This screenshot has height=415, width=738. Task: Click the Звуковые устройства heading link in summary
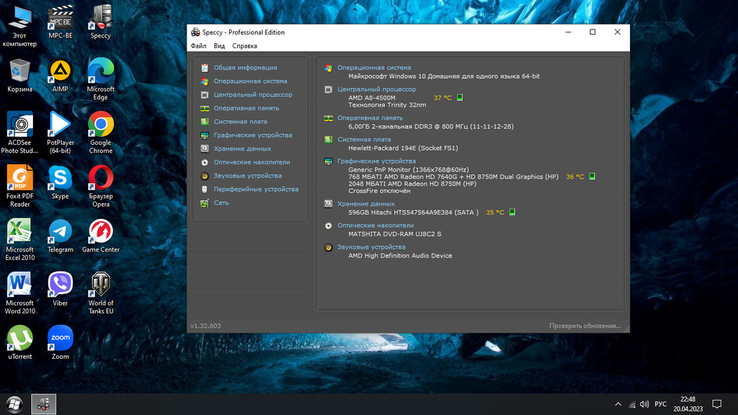pyautogui.click(x=371, y=247)
